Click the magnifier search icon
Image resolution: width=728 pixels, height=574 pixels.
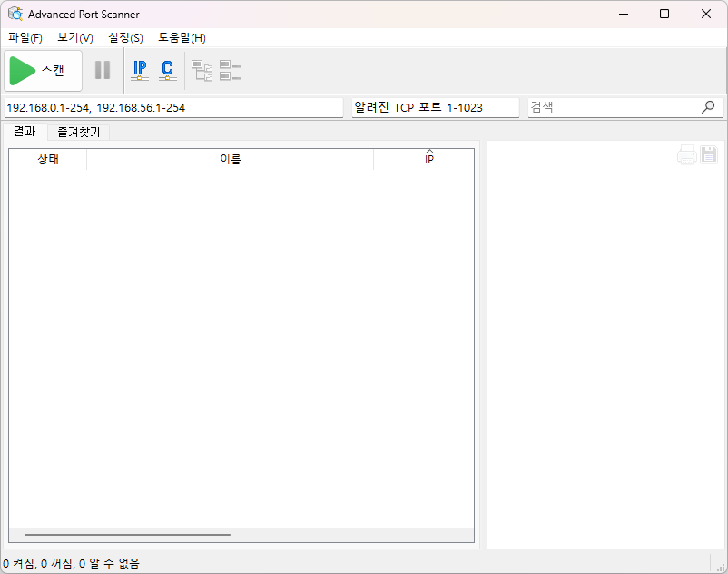pos(708,107)
